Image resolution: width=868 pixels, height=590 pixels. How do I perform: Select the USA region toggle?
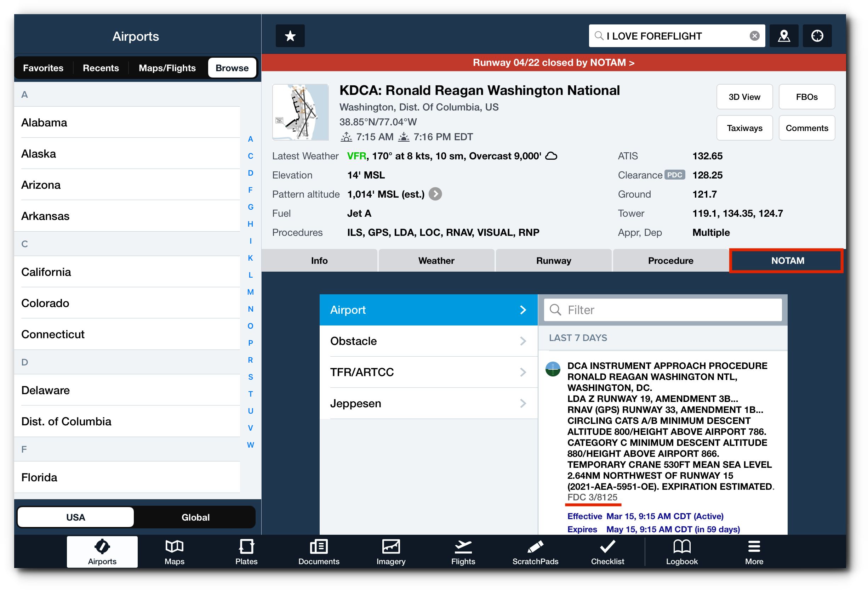(x=75, y=517)
